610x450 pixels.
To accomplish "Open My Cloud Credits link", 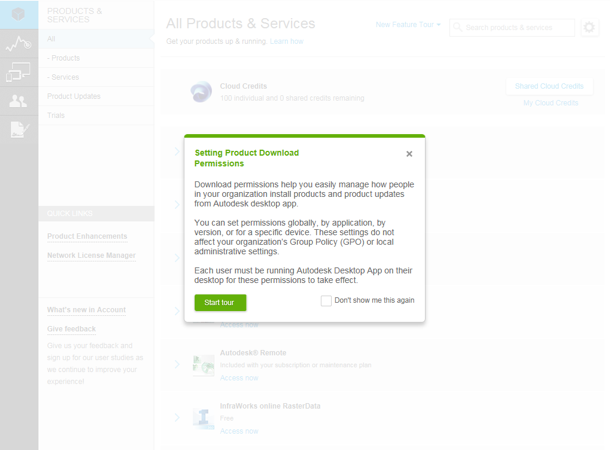I will (550, 103).
